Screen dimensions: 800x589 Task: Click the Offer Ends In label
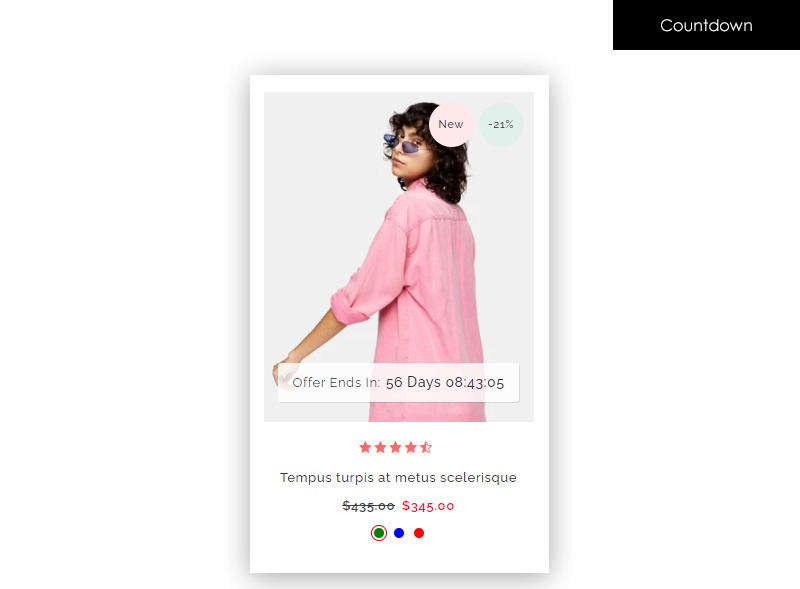point(336,383)
